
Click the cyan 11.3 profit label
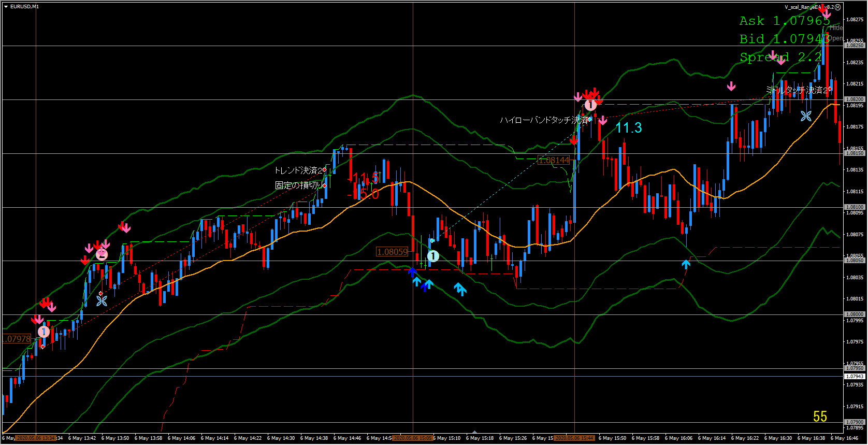(629, 128)
